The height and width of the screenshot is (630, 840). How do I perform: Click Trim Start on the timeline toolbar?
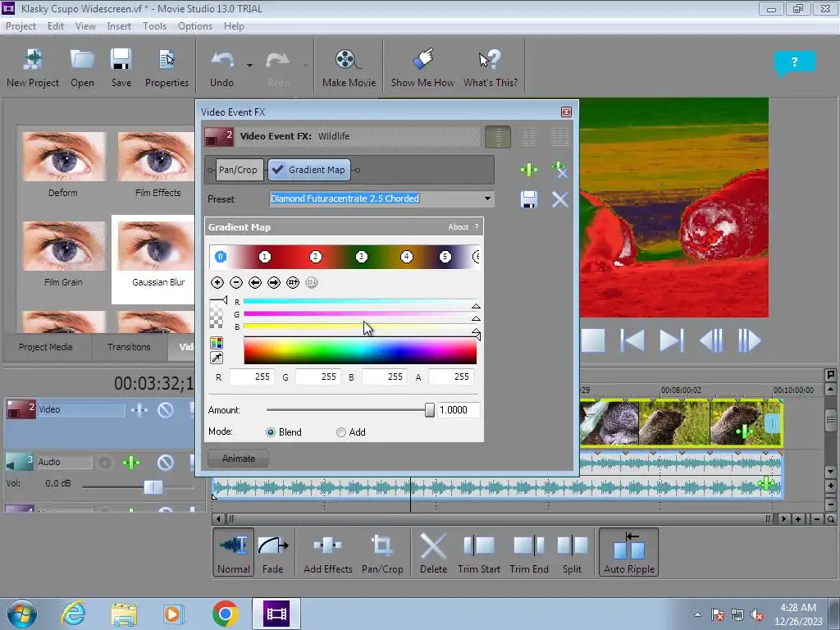(479, 552)
